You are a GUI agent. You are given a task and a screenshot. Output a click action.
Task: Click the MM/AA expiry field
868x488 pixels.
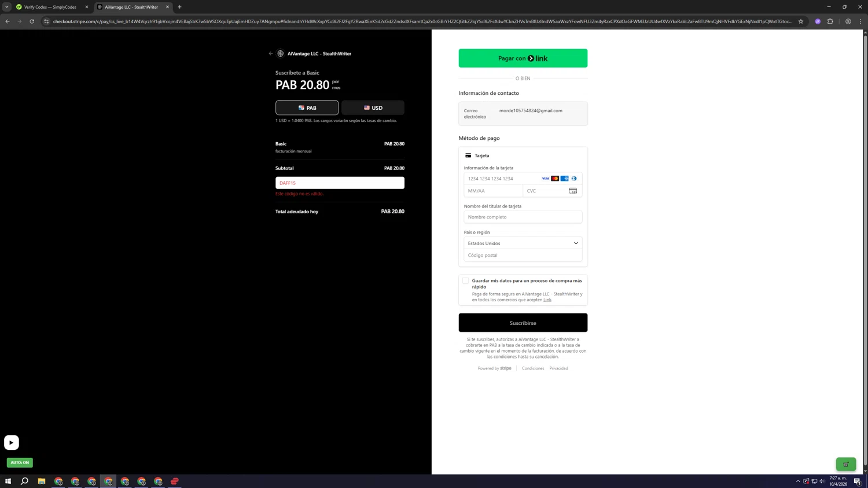494,191
